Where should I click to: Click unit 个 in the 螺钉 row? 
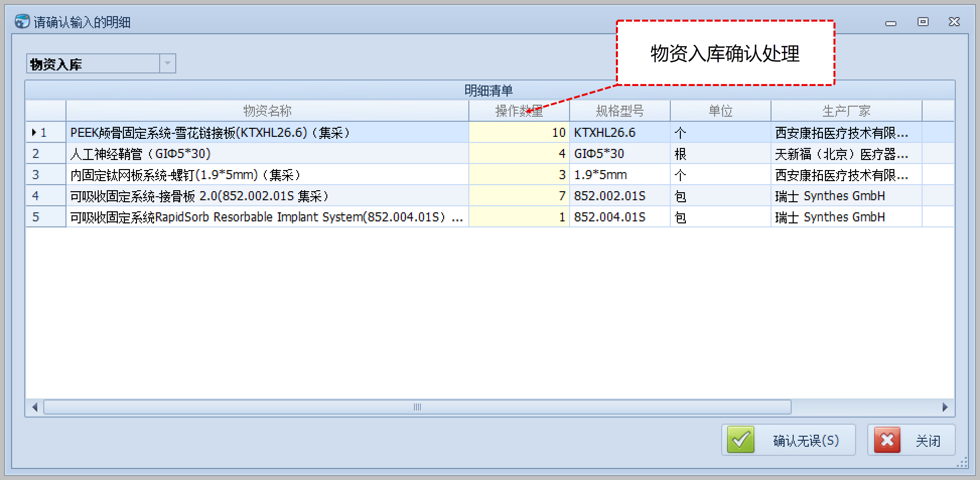pyautogui.click(x=721, y=175)
